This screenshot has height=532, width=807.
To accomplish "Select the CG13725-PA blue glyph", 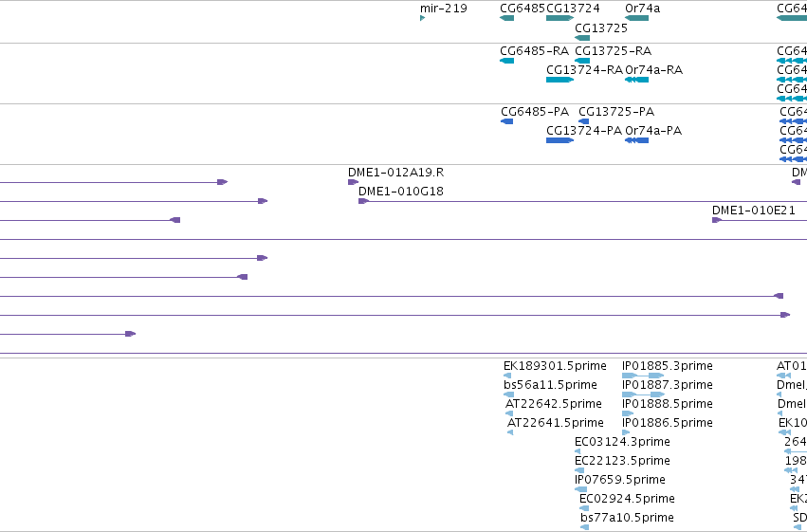I will pyautogui.click(x=583, y=121).
